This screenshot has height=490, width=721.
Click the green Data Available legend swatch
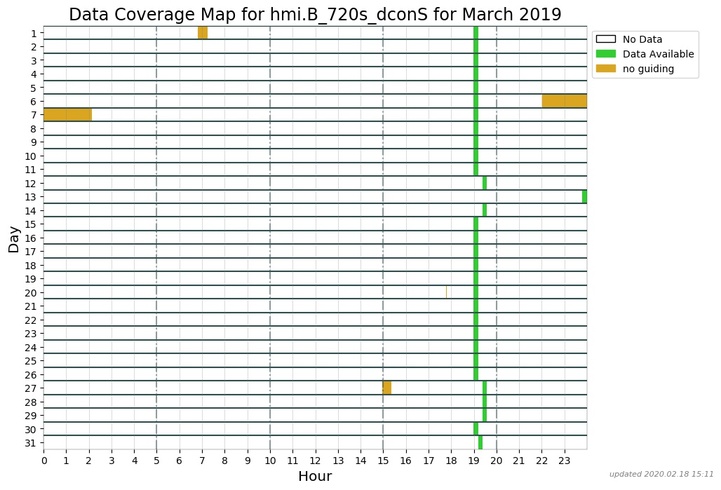(606, 54)
